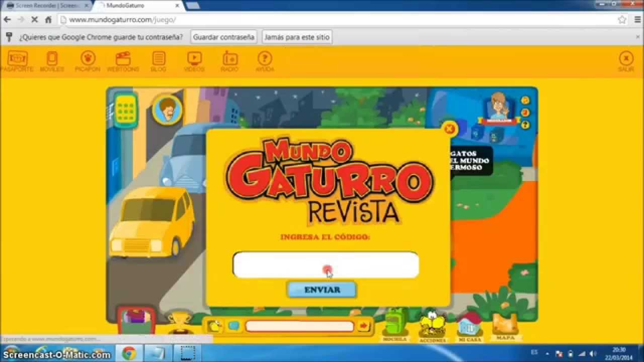Open Chrome menu button
644x362 pixels.
[637, 20]
